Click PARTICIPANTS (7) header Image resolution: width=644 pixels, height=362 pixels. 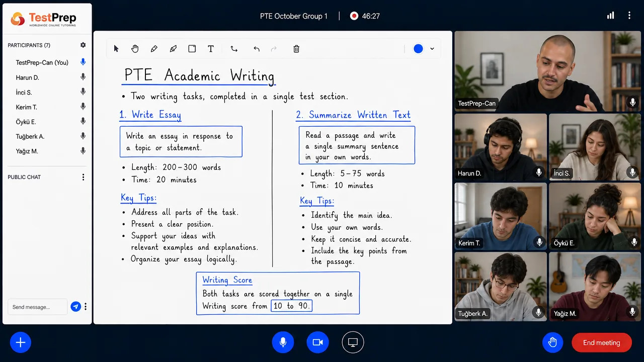point(29,45)
